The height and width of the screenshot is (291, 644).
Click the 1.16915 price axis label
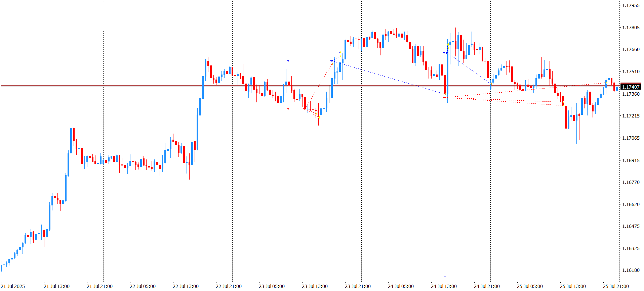631,160
